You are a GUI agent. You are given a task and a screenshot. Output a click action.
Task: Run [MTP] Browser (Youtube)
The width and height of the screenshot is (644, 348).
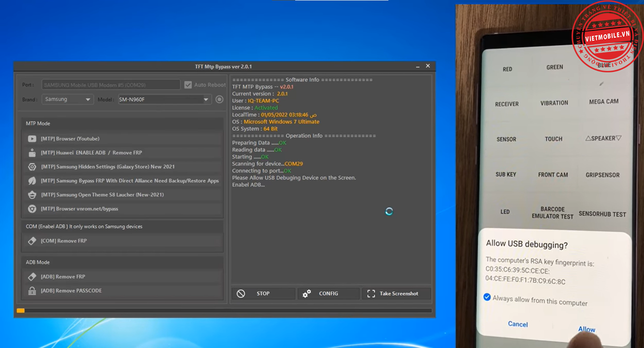[123, 139]
